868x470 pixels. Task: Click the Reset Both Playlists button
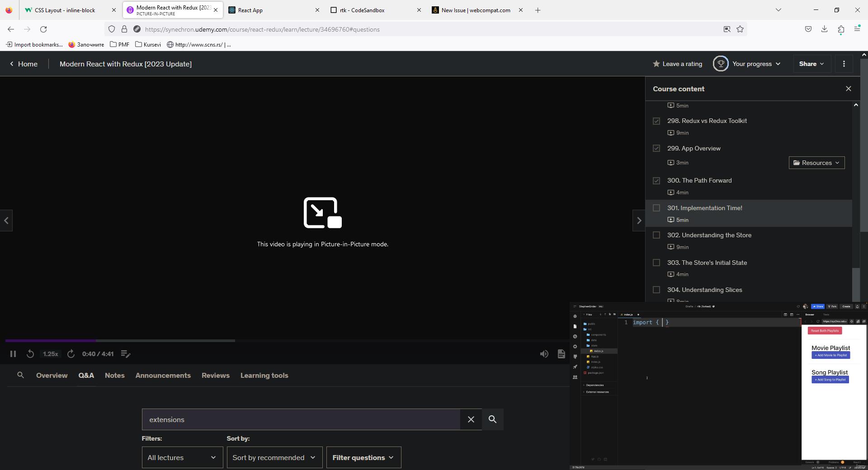[825, 330]
